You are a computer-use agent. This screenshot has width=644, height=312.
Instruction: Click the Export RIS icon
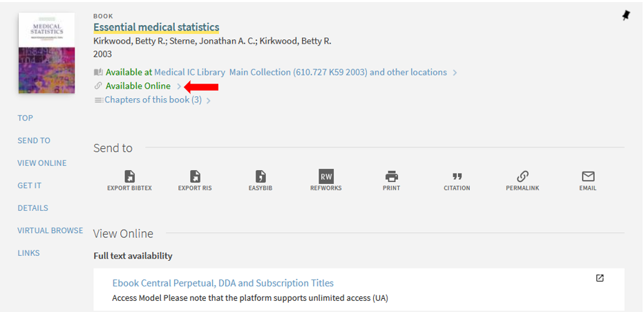(x=195, y=176)
